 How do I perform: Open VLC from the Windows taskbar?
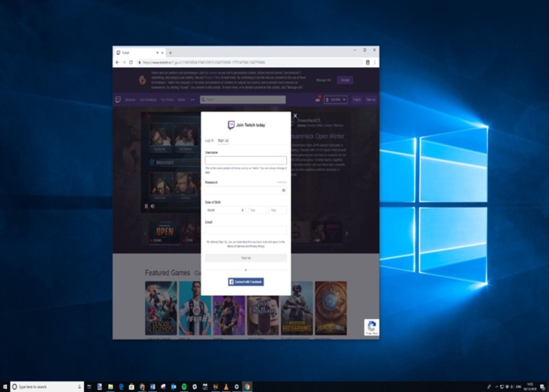226,387
